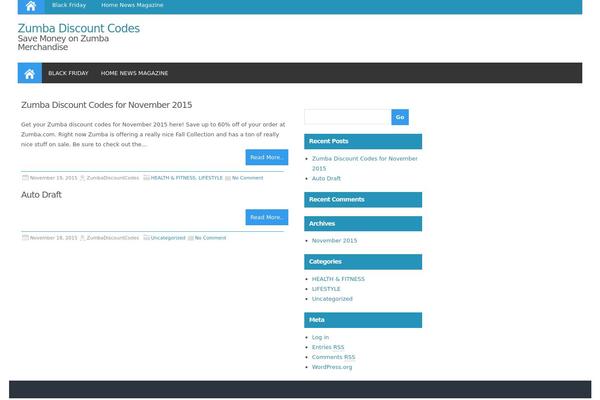The height and width of the screenshot is (400, 600).
Task: Click the HEALTH & FITNESS category under the first post
Action: click(x=173, y=178)
